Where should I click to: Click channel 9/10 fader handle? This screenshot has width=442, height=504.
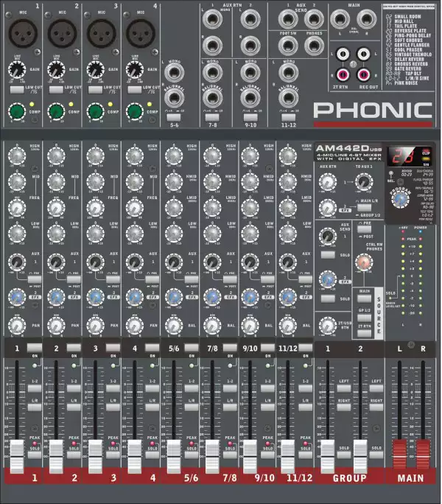[250, 457]
